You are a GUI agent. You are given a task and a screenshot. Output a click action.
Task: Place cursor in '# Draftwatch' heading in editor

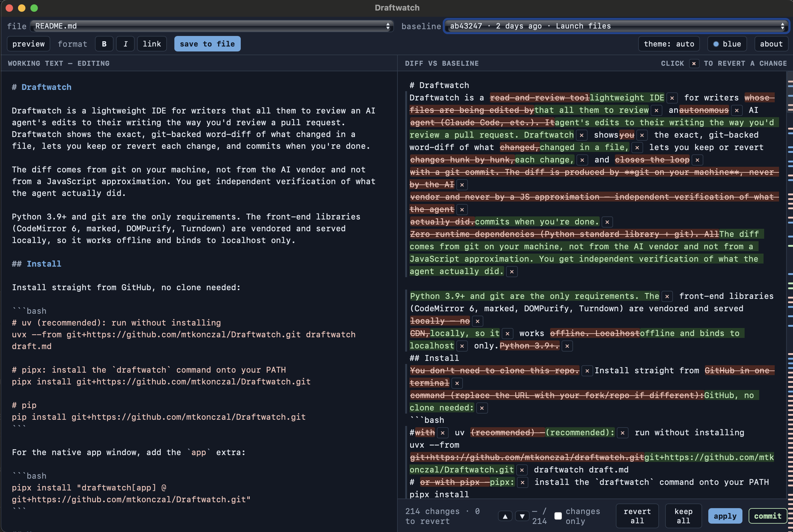click(x=41, y=87)
